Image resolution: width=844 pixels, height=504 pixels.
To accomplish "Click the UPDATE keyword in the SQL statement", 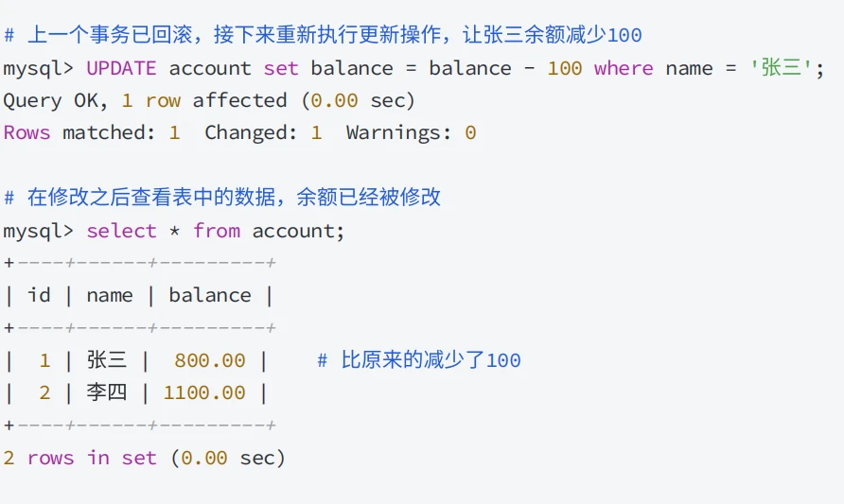I will point(121,68).
